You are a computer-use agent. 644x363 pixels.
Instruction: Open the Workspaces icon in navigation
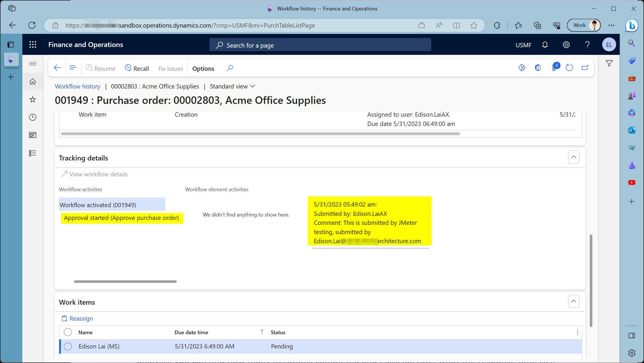pyautogui.click(x=33, y=135)
